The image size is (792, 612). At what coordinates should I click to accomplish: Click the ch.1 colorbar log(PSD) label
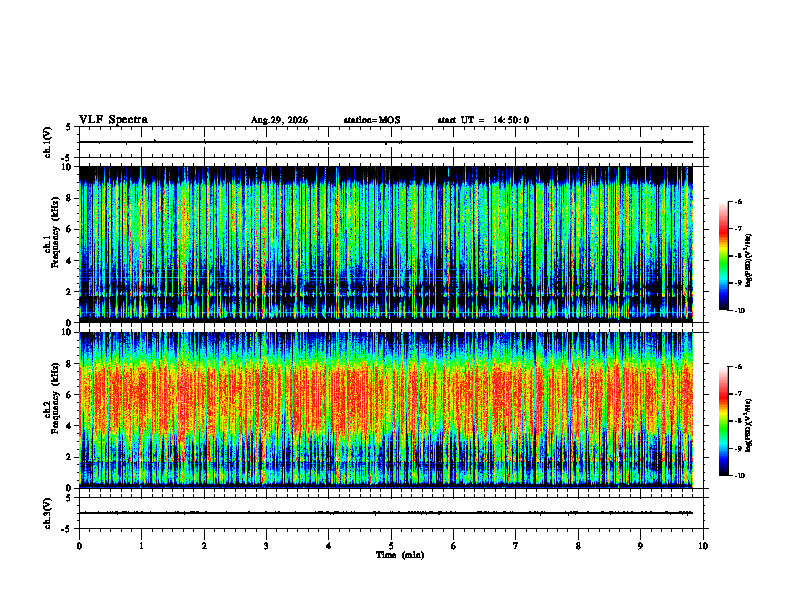(x=749, y=260)
